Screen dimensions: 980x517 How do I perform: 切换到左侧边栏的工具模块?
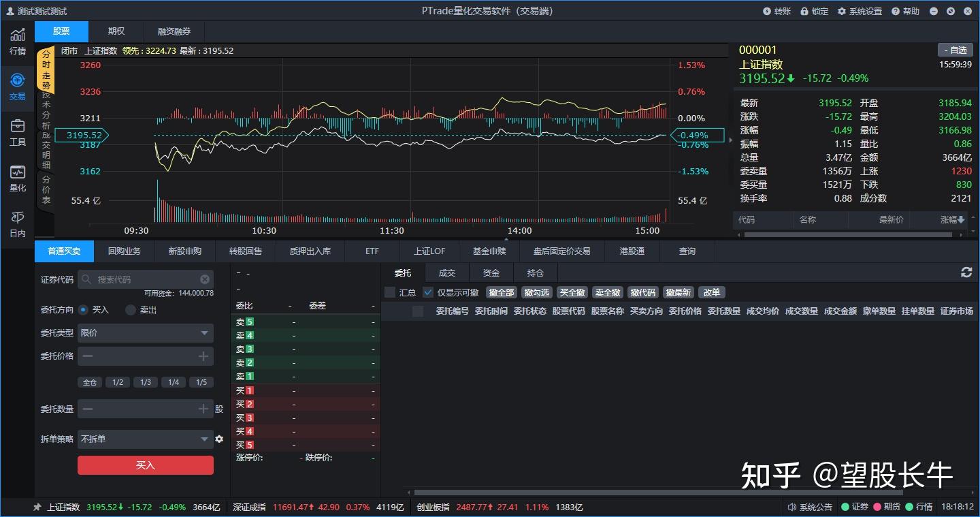point(17,134)
